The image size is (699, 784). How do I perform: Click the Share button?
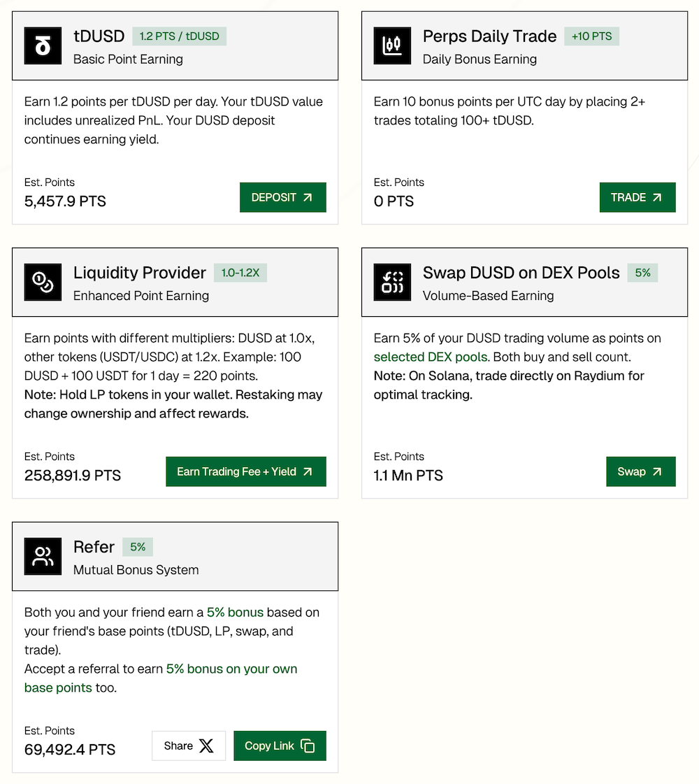[189, 746]
